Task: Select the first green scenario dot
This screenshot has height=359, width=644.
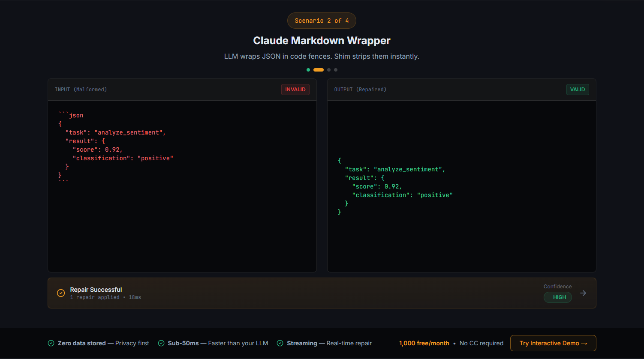Action: [308, 70]
